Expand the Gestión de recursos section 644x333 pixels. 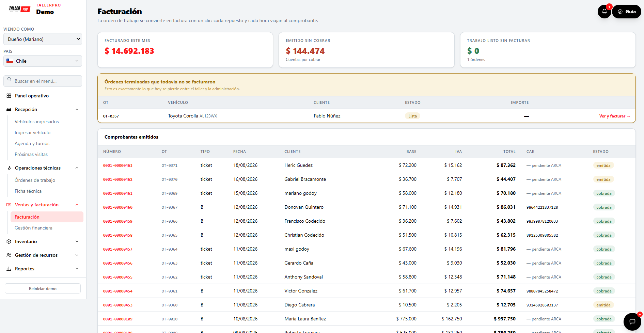point(77,255)
